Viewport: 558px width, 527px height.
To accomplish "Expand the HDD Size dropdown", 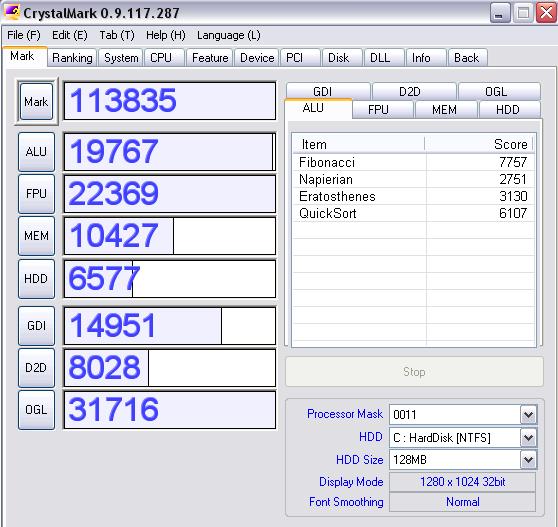I will pos(528,460).
